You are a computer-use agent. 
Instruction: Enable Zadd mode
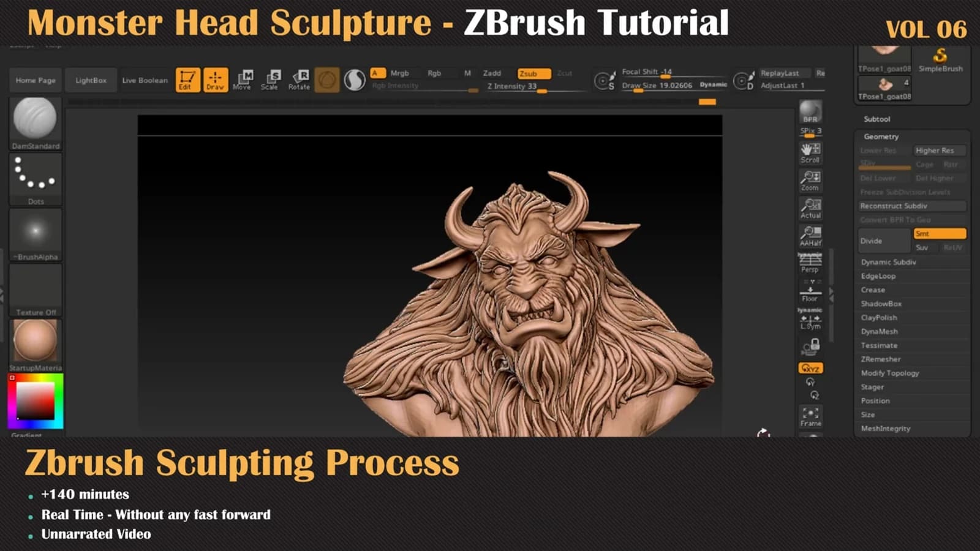(x=492, y=73)
